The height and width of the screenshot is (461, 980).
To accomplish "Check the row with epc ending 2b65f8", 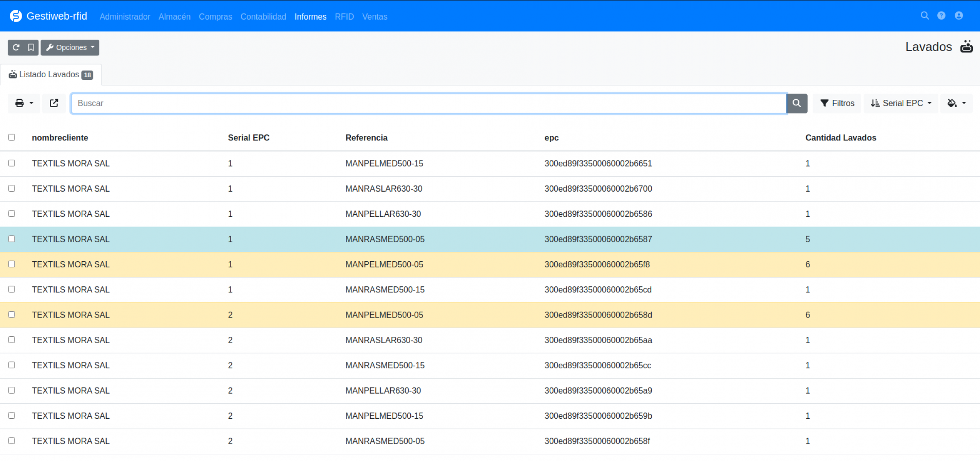I will click(12, 264).
